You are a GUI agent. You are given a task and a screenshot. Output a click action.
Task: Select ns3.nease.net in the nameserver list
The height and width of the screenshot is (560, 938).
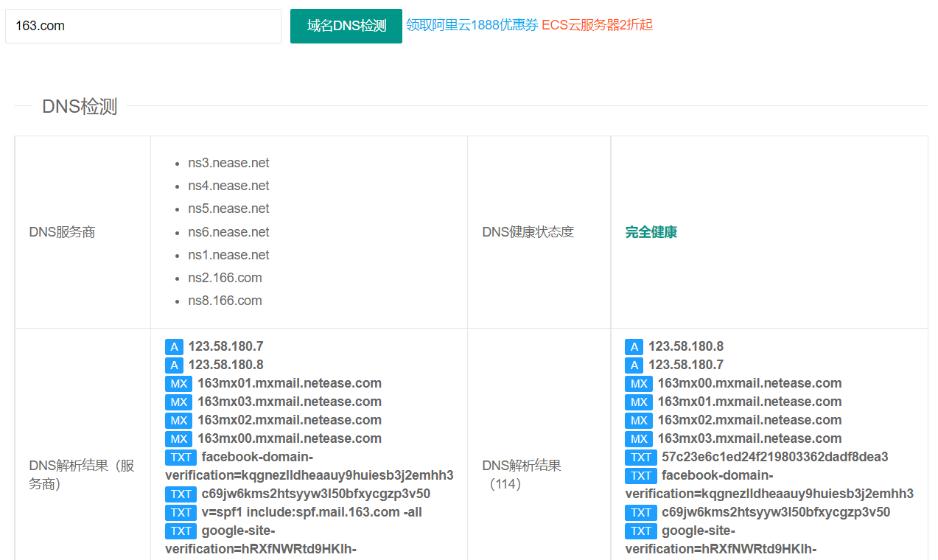[228, 163]
